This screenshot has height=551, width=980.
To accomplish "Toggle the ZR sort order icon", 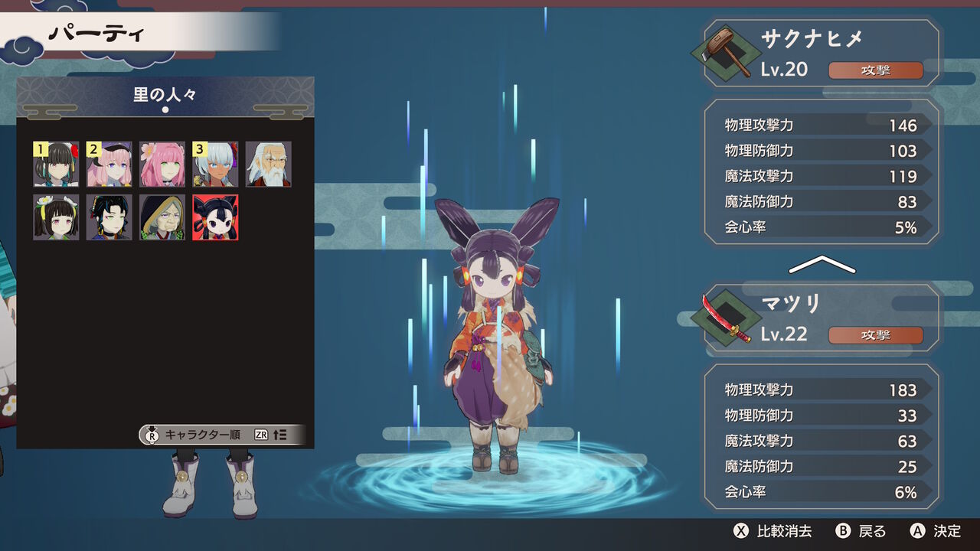I will pos(271,434).
